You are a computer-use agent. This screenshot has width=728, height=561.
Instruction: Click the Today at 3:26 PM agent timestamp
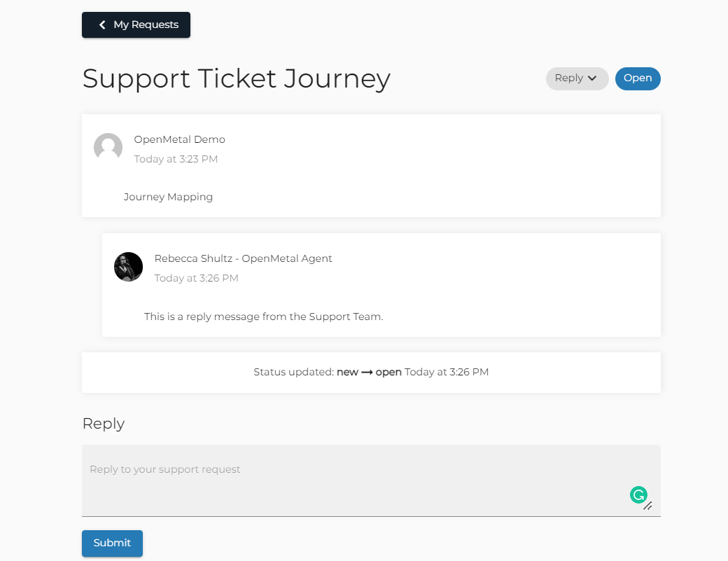coord(196,278)
